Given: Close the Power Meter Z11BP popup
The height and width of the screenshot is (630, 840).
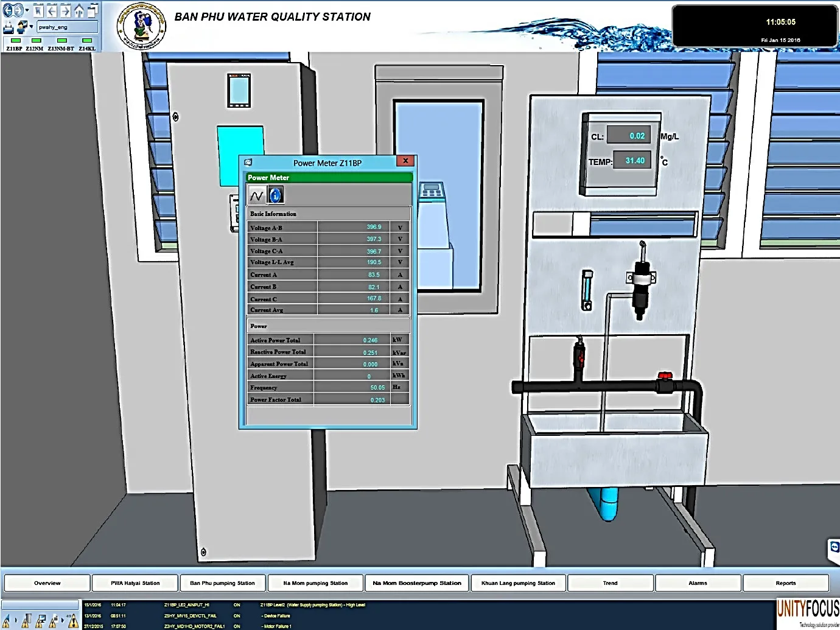Looking at the screenshot, I should 405,161.
